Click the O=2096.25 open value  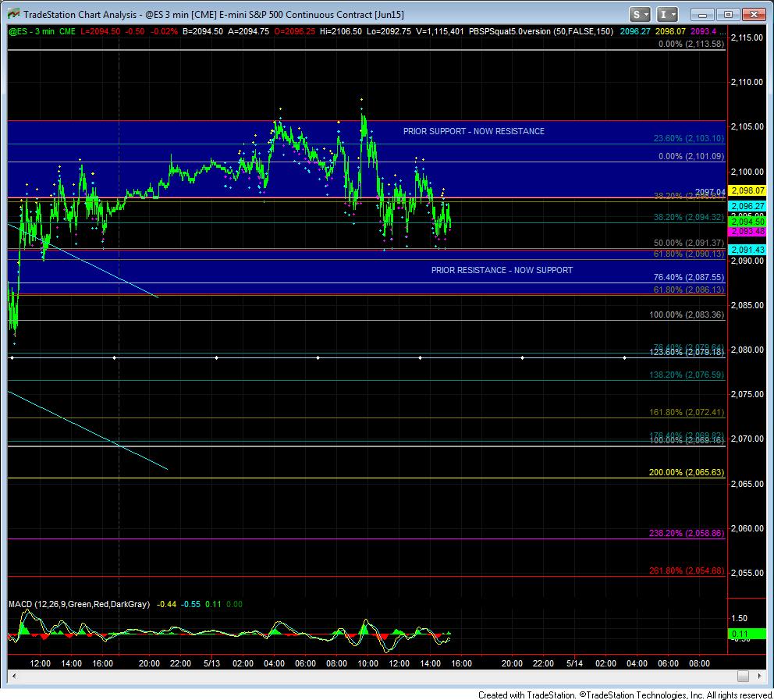click(294, 31)
